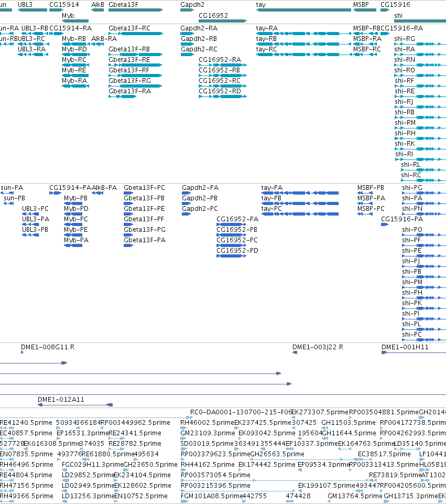Click EST EP16531.3prime
The height and width of the screenshot is (504, 446).
83,433
